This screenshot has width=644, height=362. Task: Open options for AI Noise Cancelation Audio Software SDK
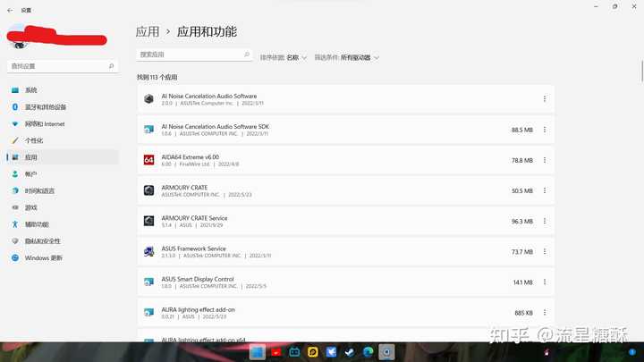[545, 130]
